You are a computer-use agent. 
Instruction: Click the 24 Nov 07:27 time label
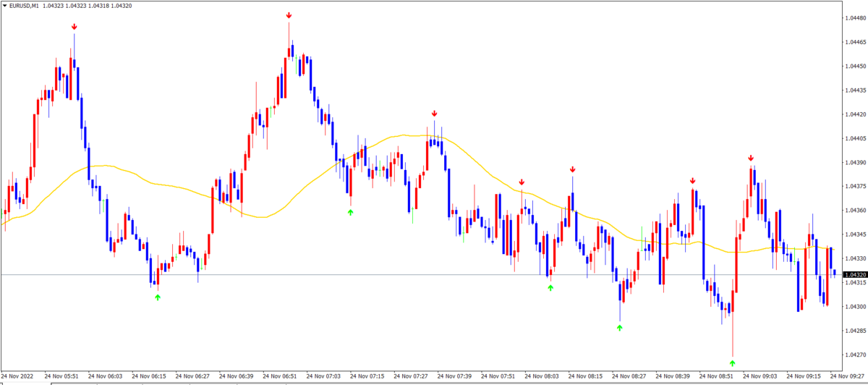tap(411, 377)
